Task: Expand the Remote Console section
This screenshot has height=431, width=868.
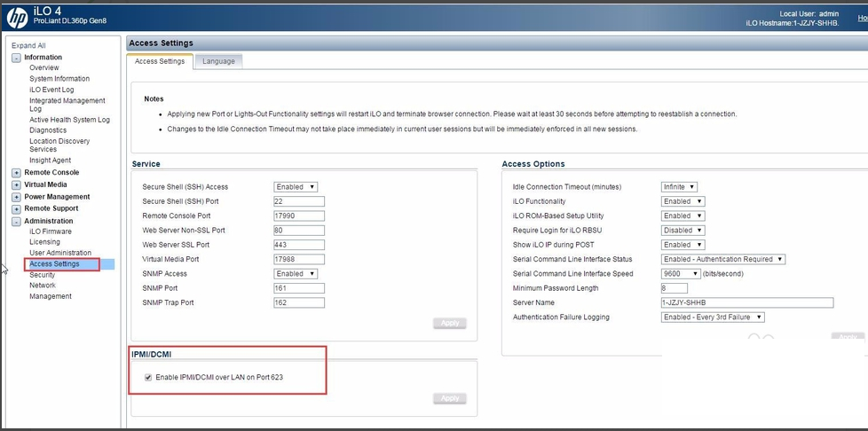Action: (17, 173)
